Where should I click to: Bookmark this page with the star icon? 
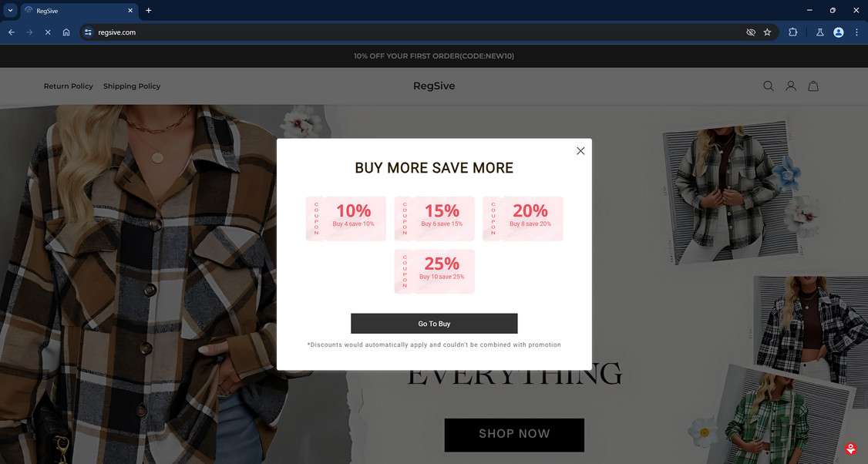tap(767, 32)
